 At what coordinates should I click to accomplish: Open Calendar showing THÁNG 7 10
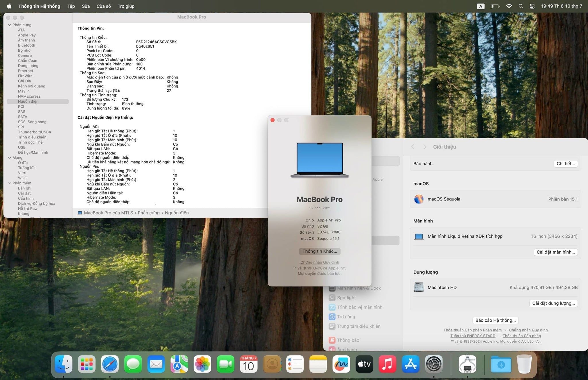click(x=249, y=364)
